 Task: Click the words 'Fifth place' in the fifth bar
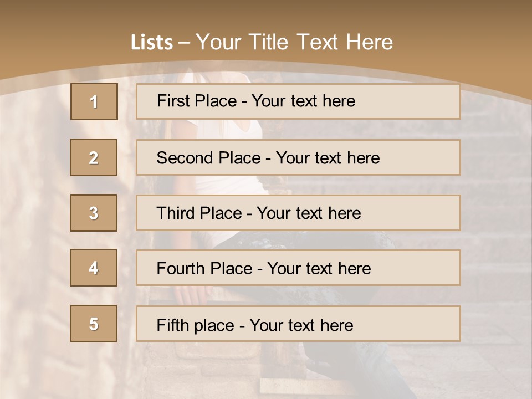tap(196, 325)
